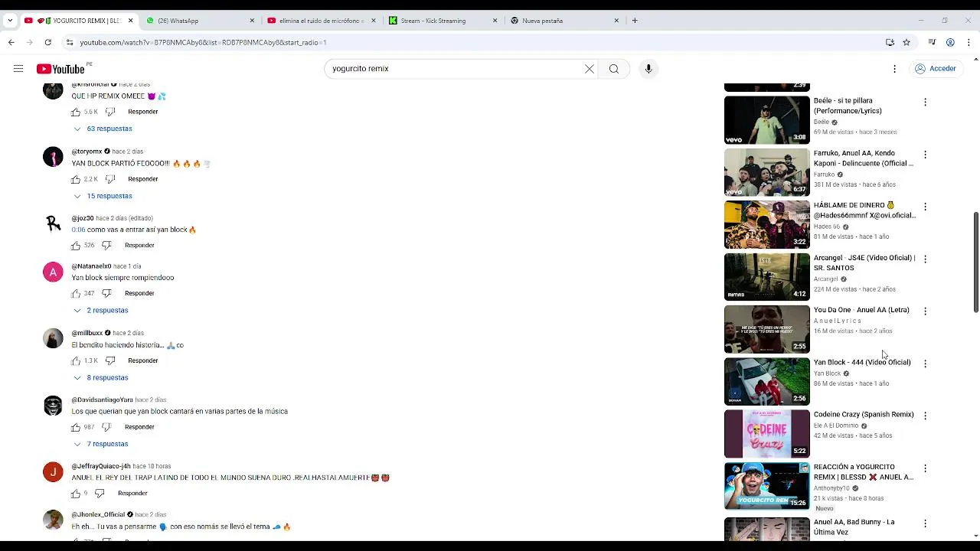Image resolution: width=980 pixels, height=551 pixels.
Task: Click Acceder sign-in button
Action: pyautogui.click(x=936, y=69)
